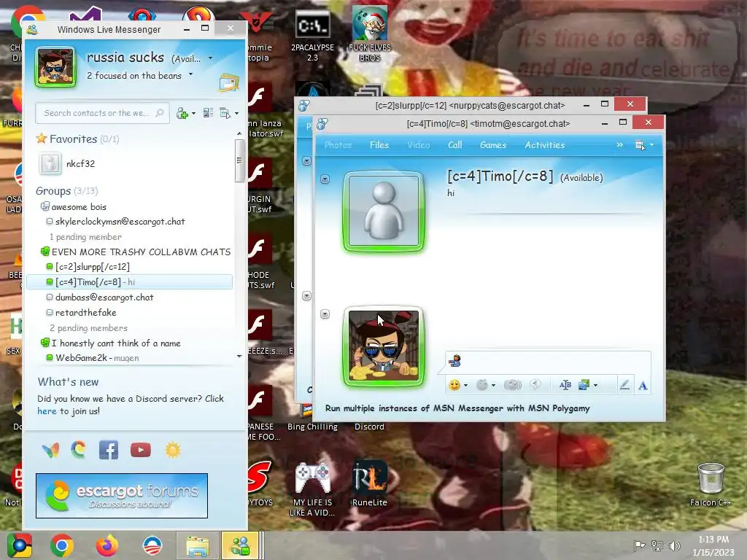
Task: Open File Explorer in taskbar
Action: click(197, 545)
